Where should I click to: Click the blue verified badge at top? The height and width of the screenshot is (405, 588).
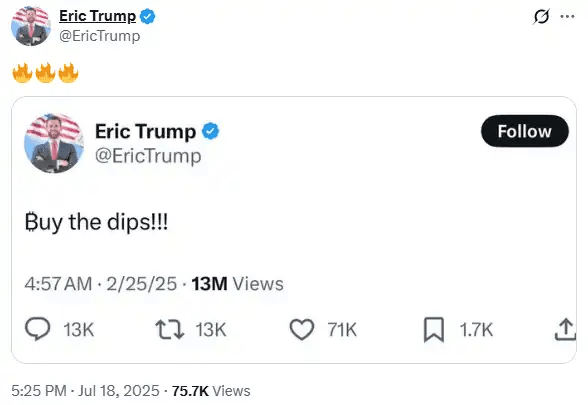coord(147,16)
